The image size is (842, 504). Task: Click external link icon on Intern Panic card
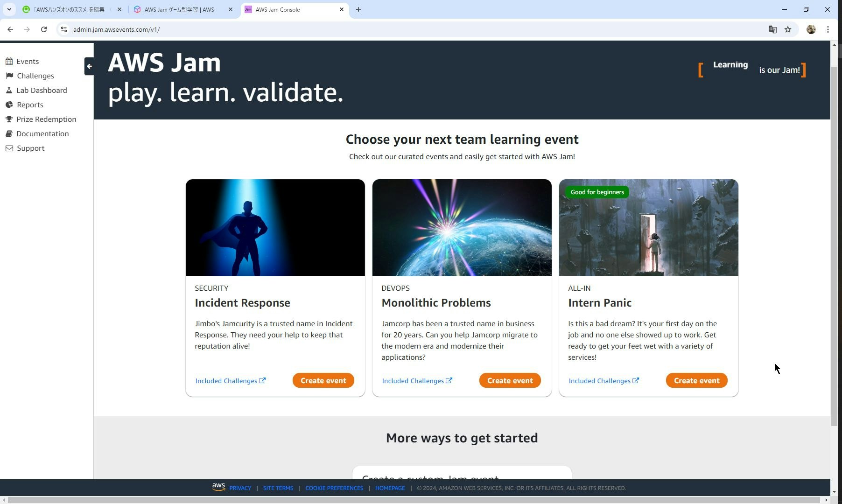[x=636, y=380]
